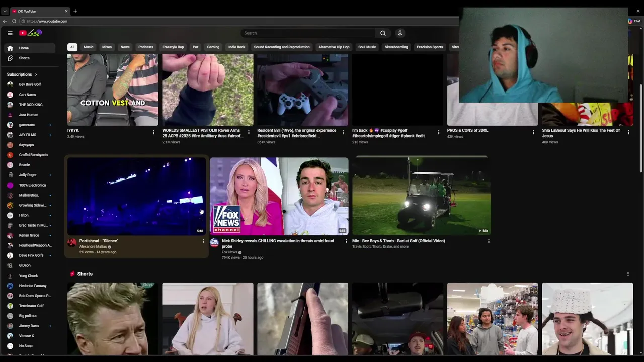Focus the YouTube search field
The height and width of the screenshot is (362, 644).
[x=308, y=33]
